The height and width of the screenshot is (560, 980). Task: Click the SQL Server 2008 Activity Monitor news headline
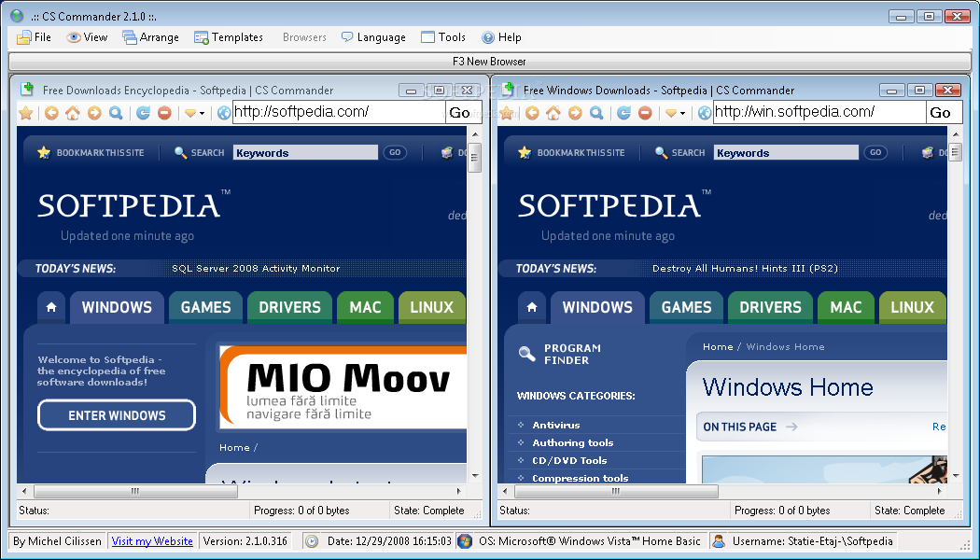point(256,268)
